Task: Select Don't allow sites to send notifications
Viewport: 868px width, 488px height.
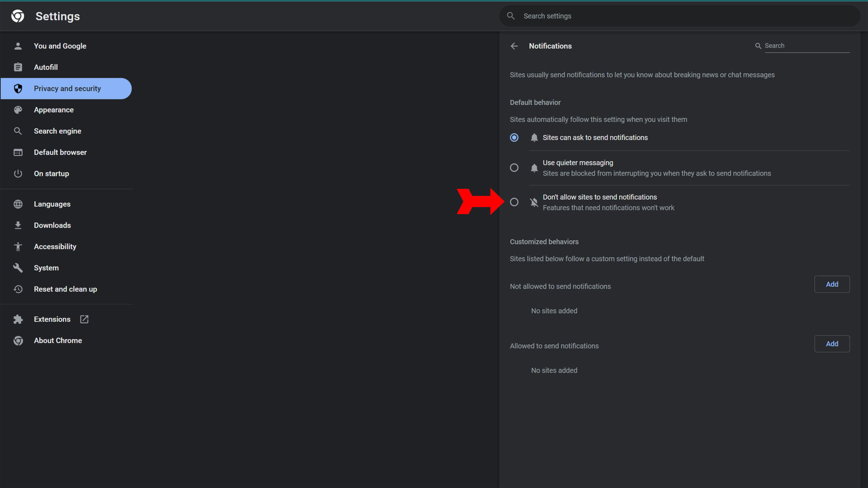Action: pyautogui.click(x=514, y=202)
